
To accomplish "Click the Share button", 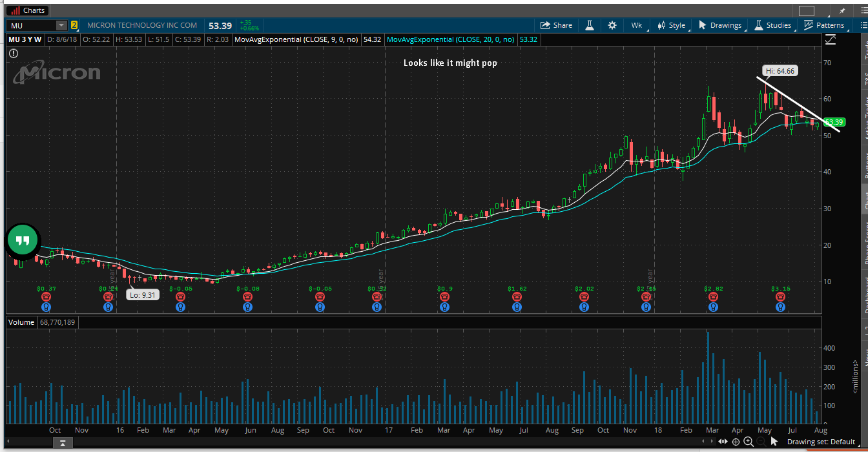I will click(x=556, y=25).
